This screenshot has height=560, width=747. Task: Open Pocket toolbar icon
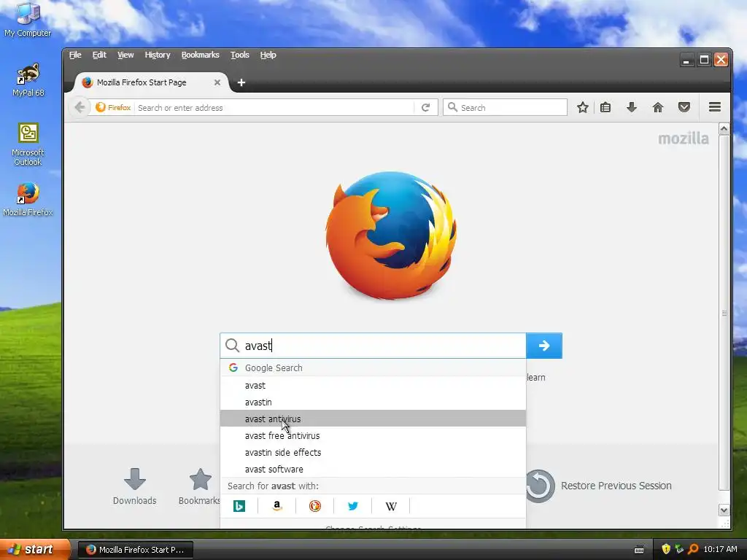tap(684, 108)
